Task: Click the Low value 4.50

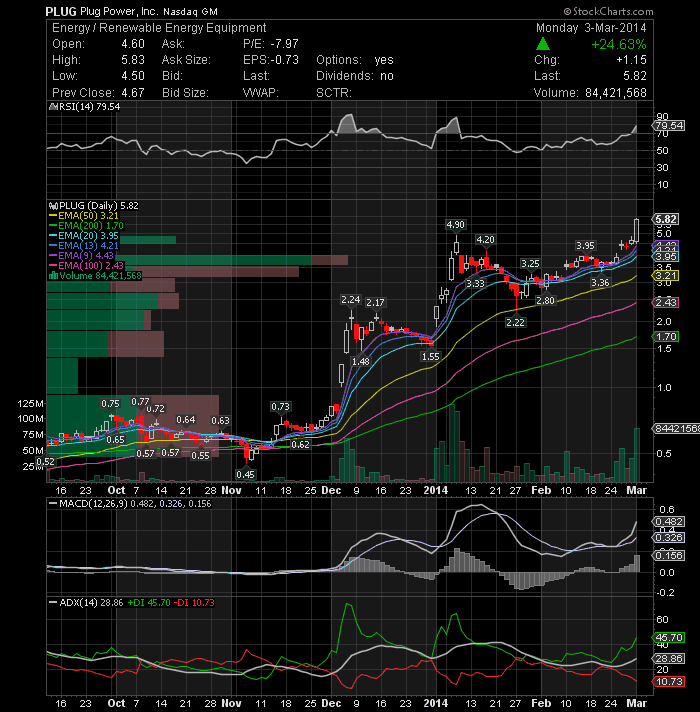Action: 133,76
